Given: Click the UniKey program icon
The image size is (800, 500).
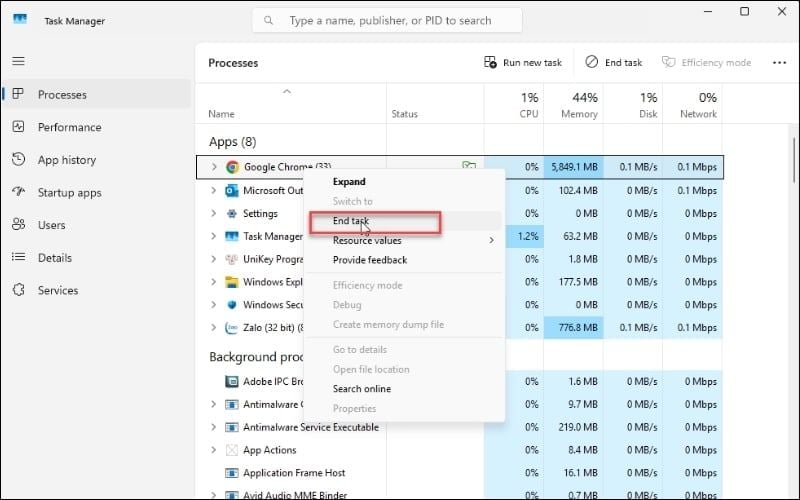Looking at the screenshot, I should click(x=232, y=259).
